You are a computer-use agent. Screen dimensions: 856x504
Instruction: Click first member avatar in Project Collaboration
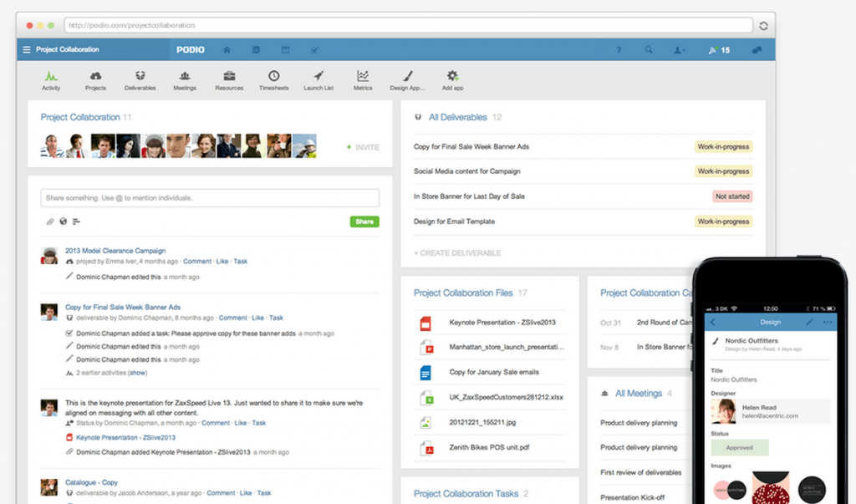pyautogui.click(x=53, y=146)
